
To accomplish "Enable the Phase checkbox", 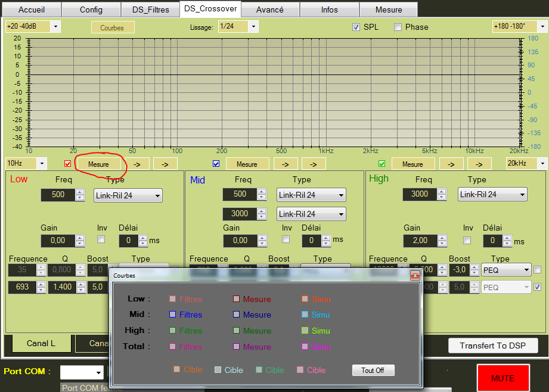I will (398, 27).
